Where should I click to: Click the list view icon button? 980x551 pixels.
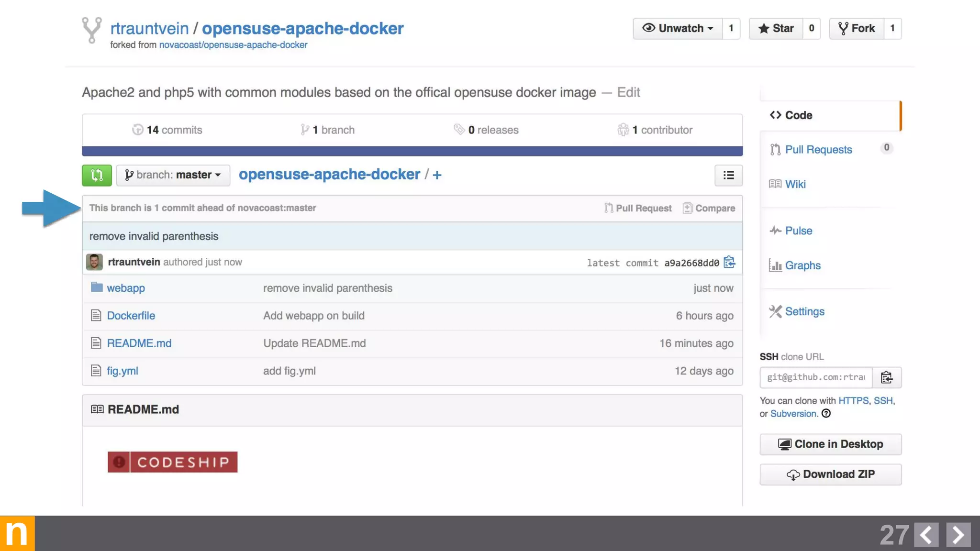click(728, 175)
